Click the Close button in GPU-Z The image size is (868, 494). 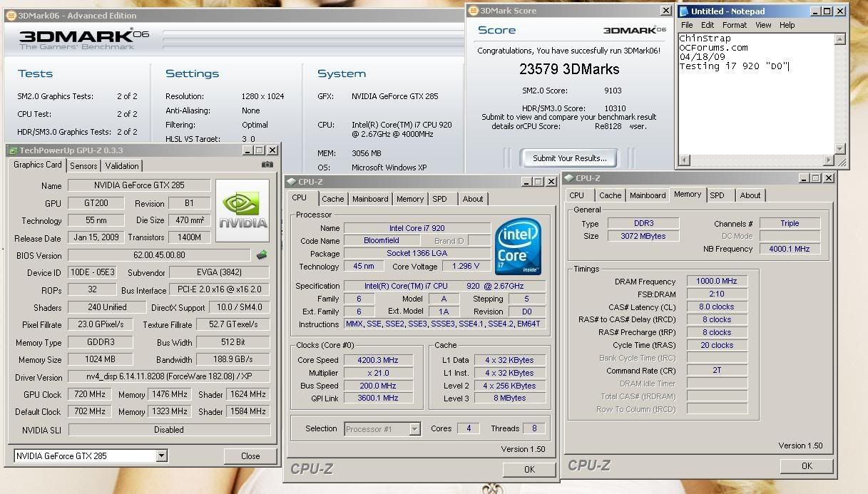(x=250, y=456)
